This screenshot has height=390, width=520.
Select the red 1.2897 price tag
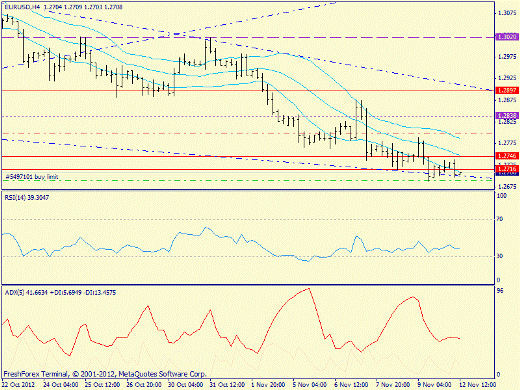point(507,90)
